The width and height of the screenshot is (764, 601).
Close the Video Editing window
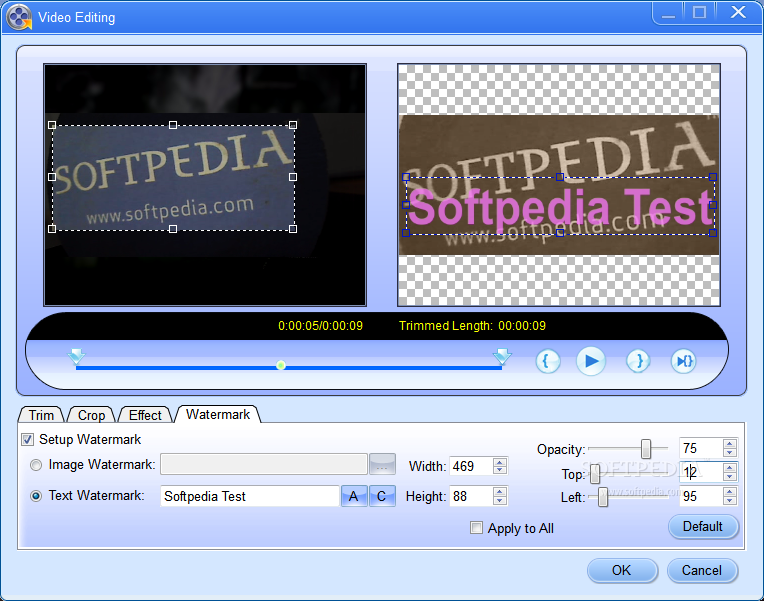[739, 13]
